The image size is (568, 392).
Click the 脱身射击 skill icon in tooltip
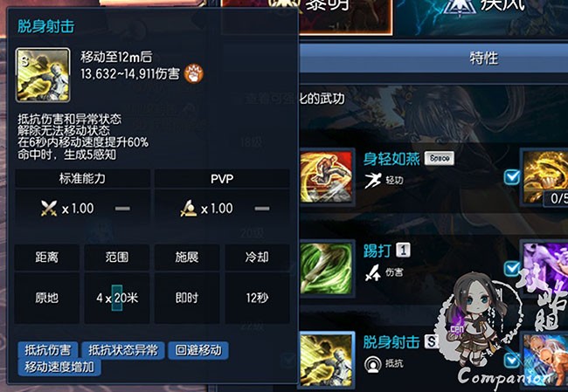click(43, 75)
